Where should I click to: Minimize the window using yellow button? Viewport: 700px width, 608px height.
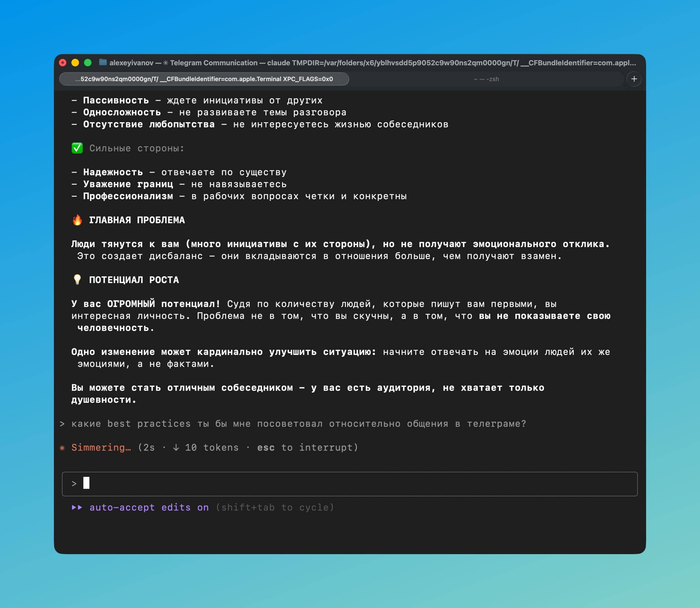click(x=75, y=63)
